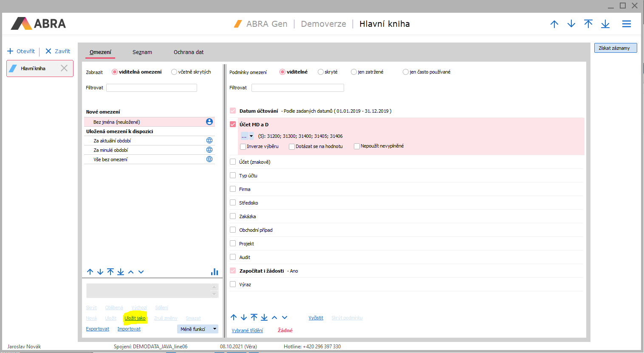Image resolution: width=644 pixels, height=353 pixels.
Task: Click the Získat záznamy button
Action: pos(615,48)
